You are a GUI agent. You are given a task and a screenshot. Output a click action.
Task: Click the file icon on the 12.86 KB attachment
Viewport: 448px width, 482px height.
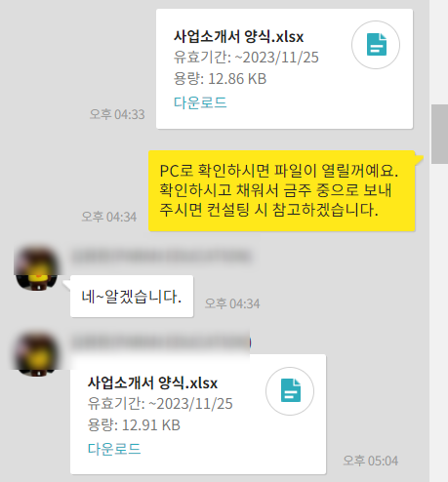click(x=376, y=45)
